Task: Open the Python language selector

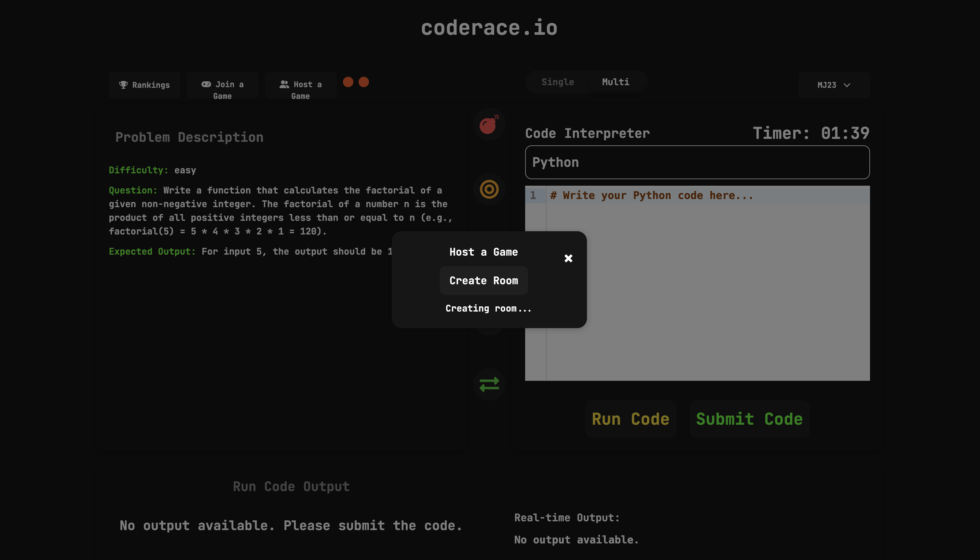Action: (697, 162)
